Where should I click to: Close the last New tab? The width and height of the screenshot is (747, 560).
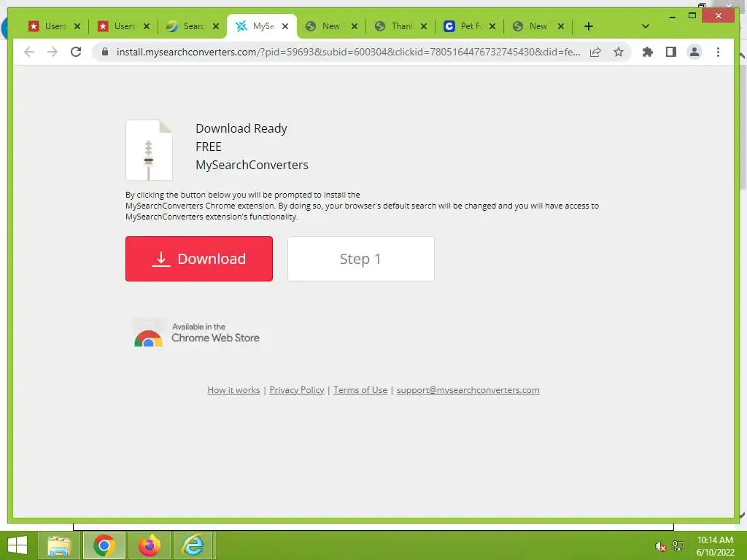[561, 26]
